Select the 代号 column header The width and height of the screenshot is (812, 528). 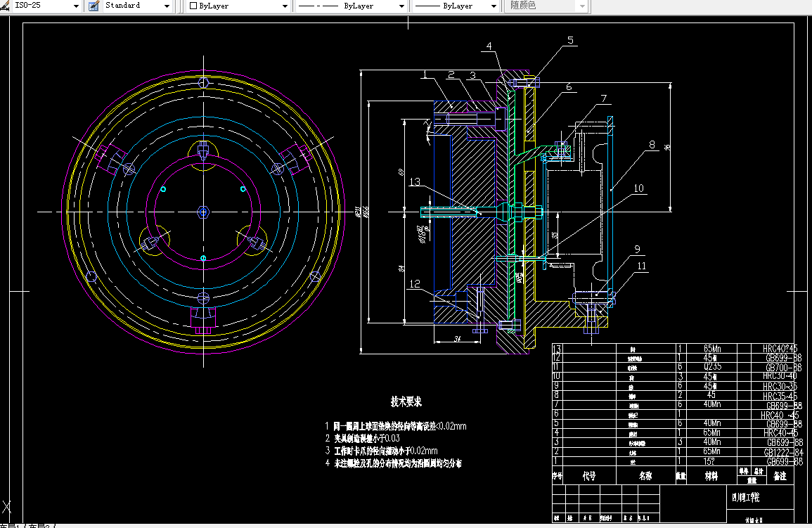coord(589,476)
